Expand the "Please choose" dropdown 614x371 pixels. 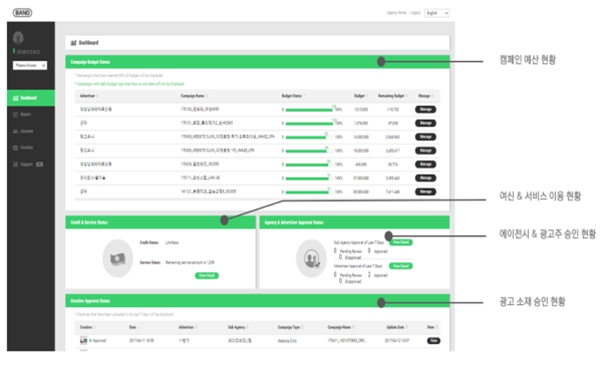point(30,65)
